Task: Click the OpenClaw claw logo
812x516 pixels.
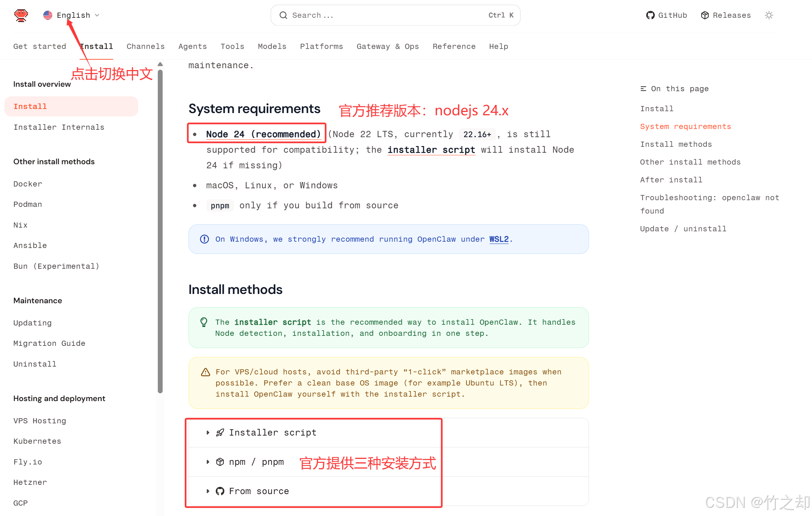Action: [21, 15]
